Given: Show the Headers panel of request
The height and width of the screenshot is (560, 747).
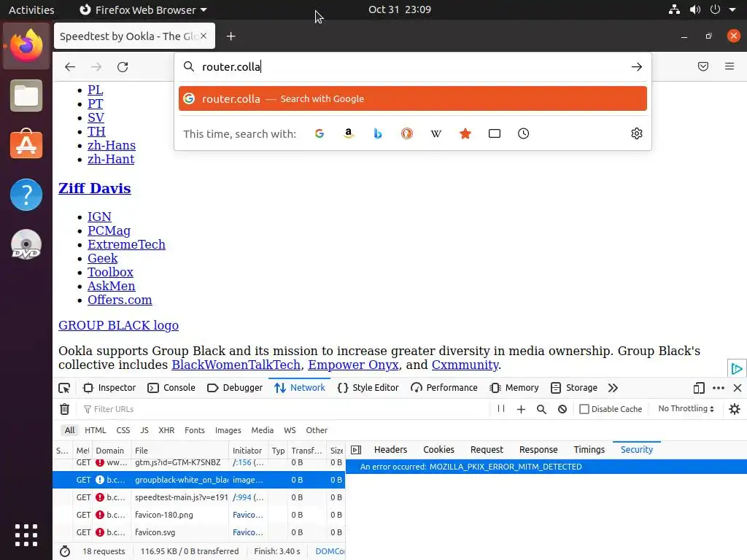Looking at the screenshot, I should click(x=390, y=450).
